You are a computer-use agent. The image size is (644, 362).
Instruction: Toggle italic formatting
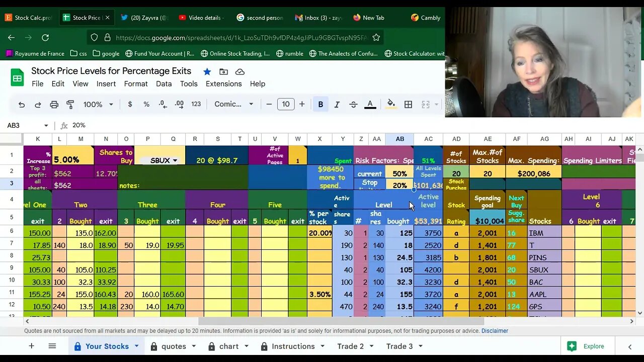[x=337, y=105]
